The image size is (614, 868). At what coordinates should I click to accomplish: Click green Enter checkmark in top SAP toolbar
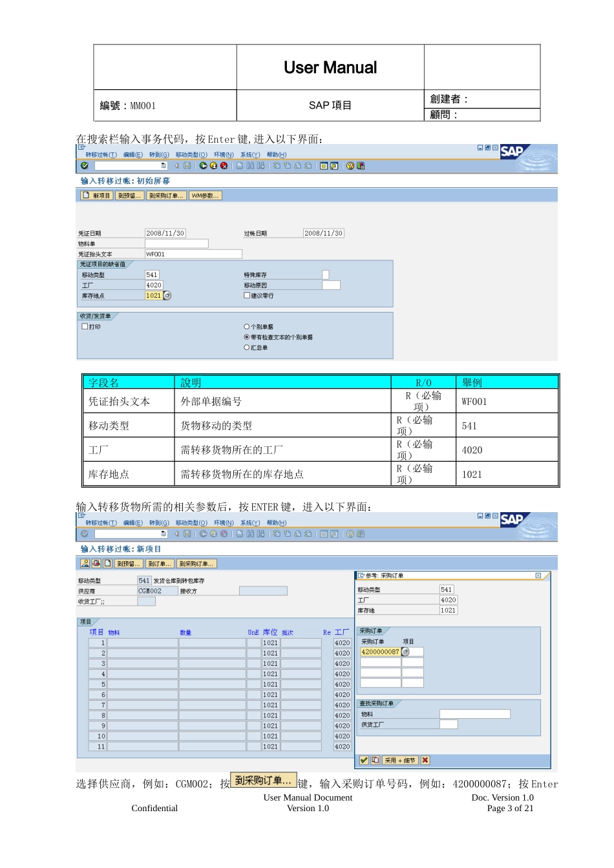(85, 166)
